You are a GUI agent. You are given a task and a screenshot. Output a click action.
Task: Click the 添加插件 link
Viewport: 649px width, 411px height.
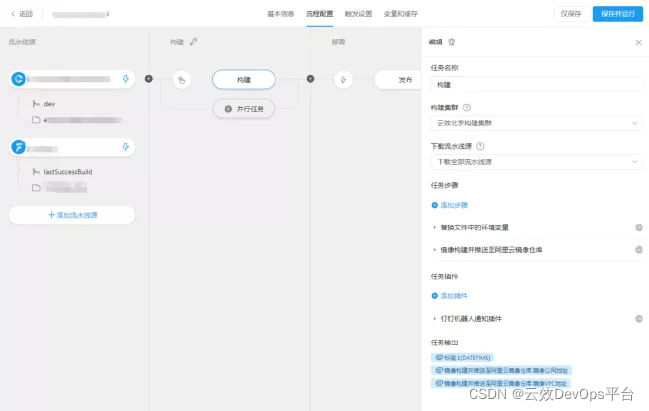tap(449, 296)
